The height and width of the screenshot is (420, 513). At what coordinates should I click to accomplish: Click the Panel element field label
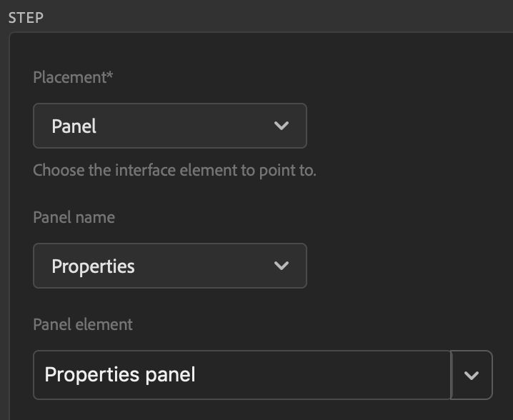click(x=83, y=324)
